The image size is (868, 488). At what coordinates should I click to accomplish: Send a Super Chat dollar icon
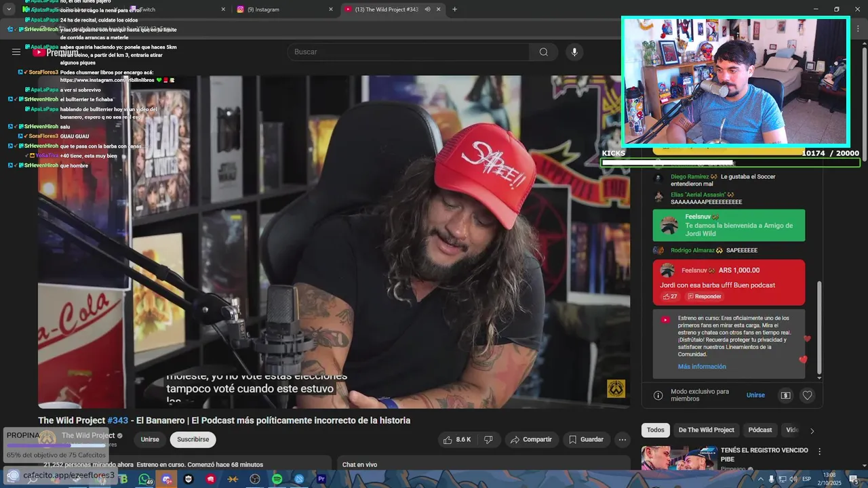pyautogui.click(x=785, y=395)
